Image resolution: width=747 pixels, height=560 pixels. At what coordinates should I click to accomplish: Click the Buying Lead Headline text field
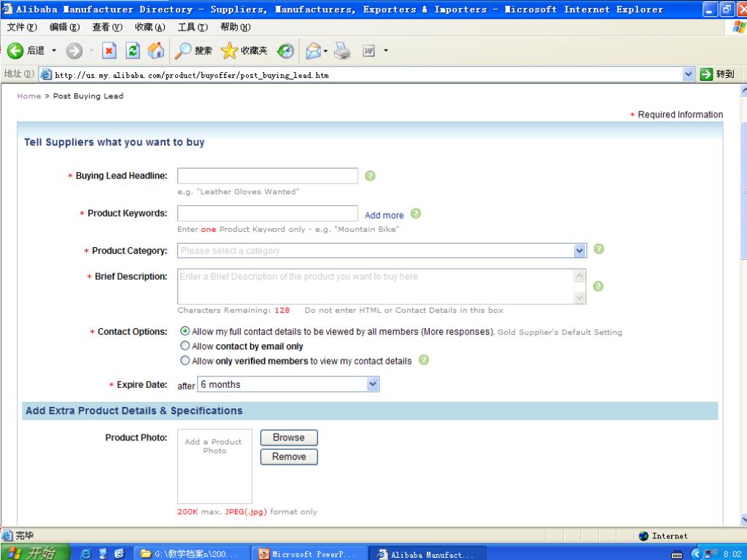(x=267, y=176)
